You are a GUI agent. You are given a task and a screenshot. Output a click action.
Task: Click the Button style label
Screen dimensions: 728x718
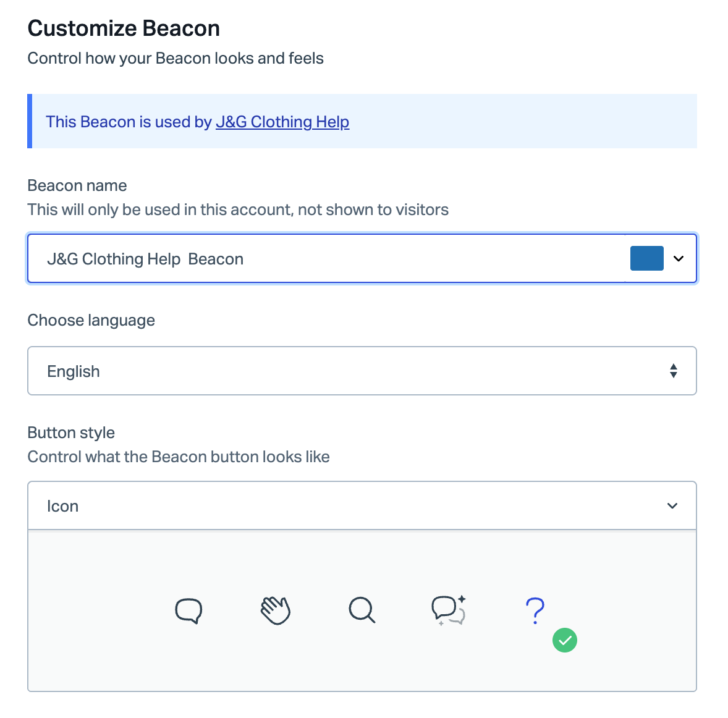(x=71, y=433)
